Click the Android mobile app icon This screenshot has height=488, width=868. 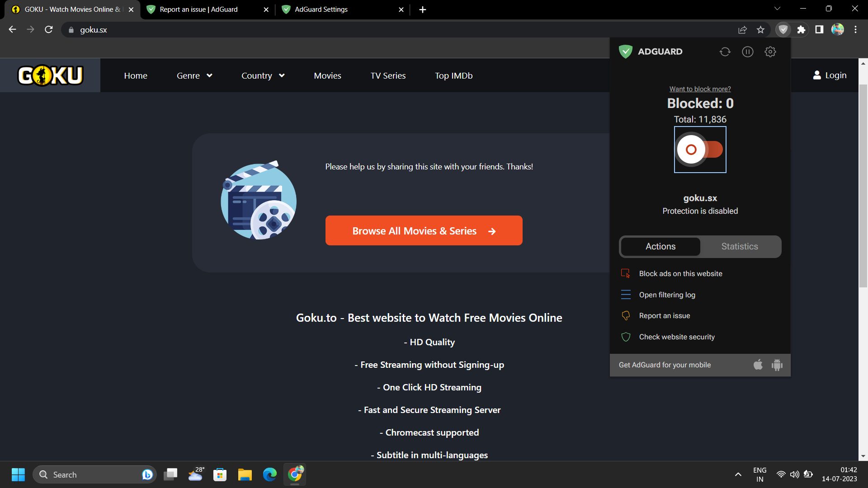point(777,365)
